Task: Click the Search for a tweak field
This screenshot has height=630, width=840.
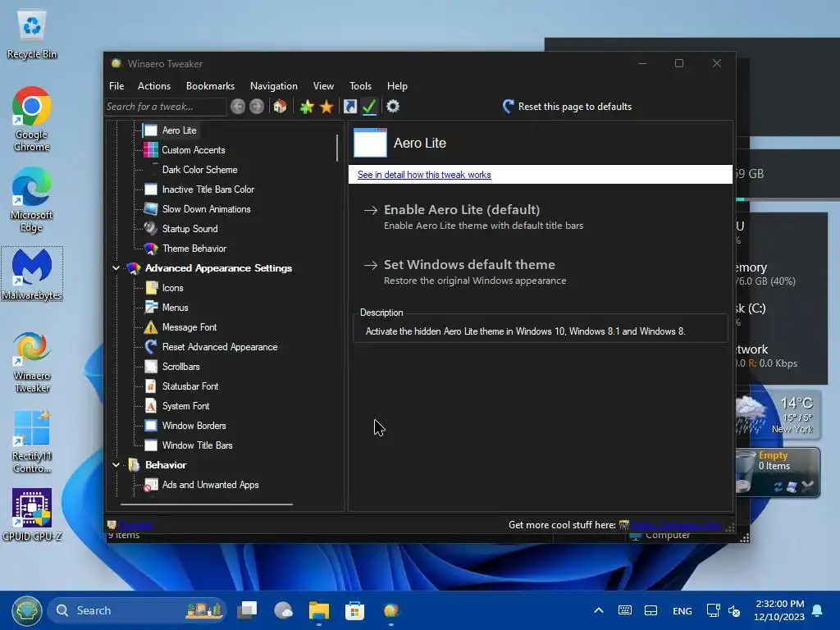Action: coord(165,107)
